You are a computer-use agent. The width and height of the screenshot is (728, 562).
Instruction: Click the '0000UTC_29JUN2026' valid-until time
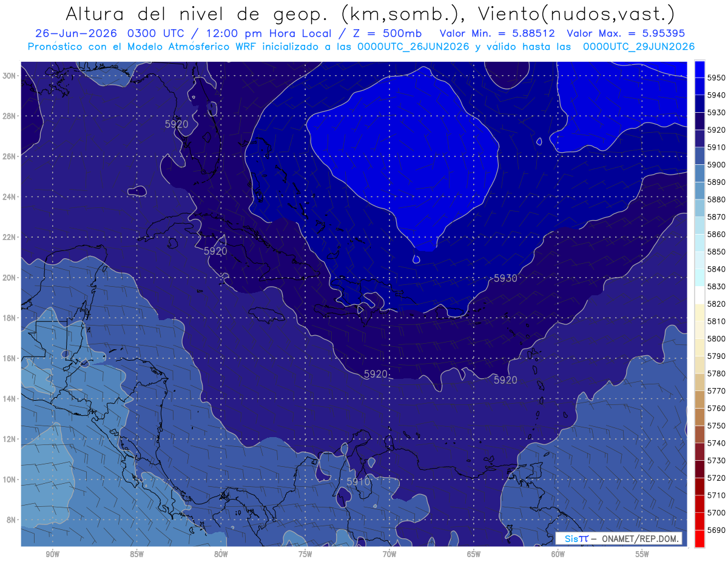[639, 47]
